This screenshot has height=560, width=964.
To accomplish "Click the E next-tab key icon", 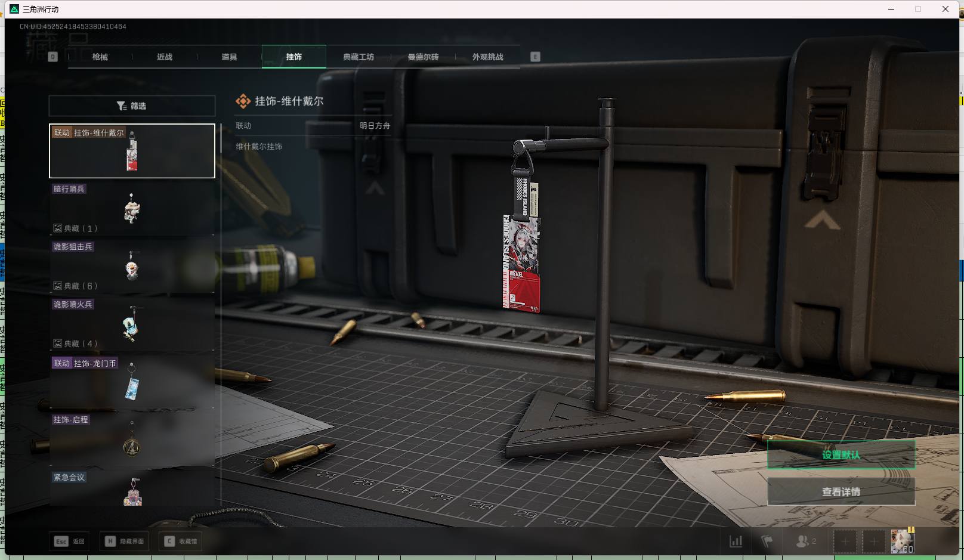I will tap(535, 57).
